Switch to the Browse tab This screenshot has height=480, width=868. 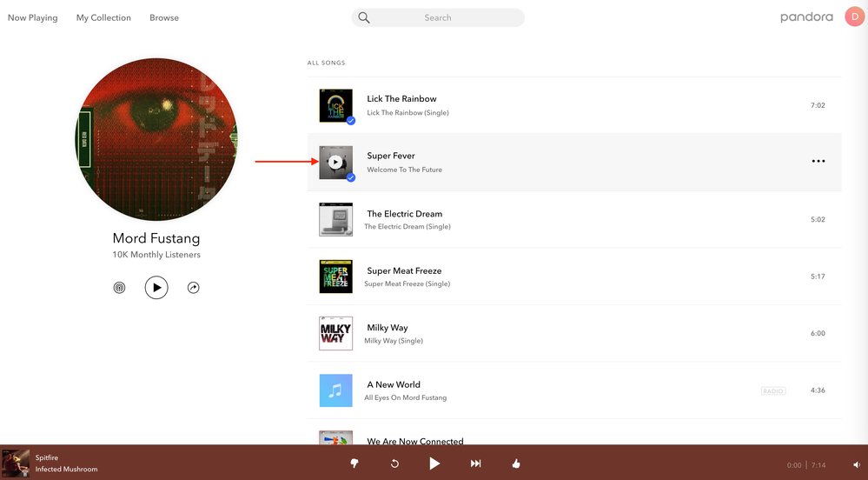point(164,17)
